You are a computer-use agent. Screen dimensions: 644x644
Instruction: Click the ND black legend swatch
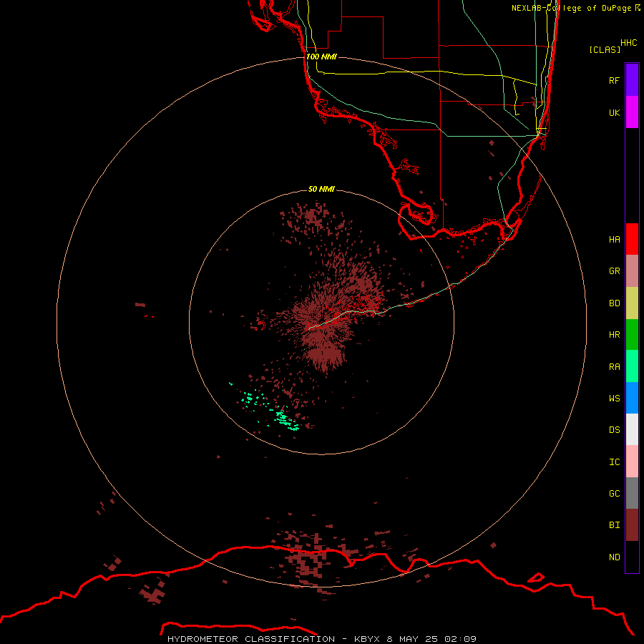pyautogui.click(x=632, y=557)
